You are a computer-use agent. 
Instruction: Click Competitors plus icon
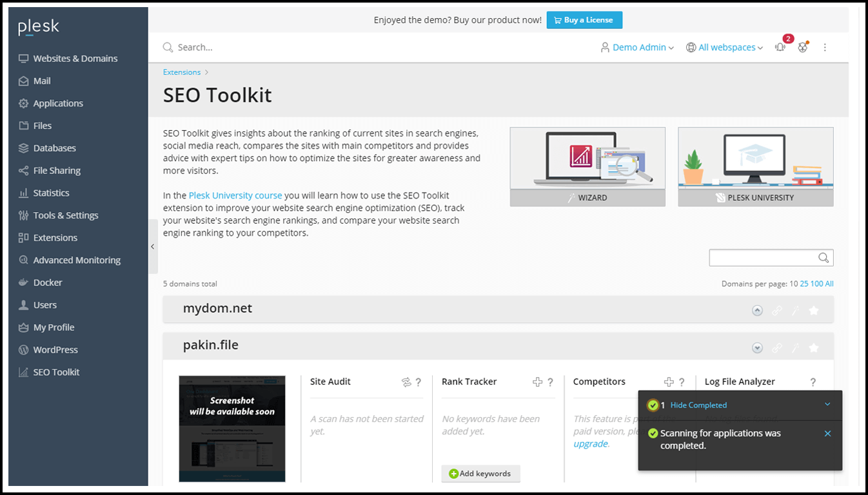point(669,382)
